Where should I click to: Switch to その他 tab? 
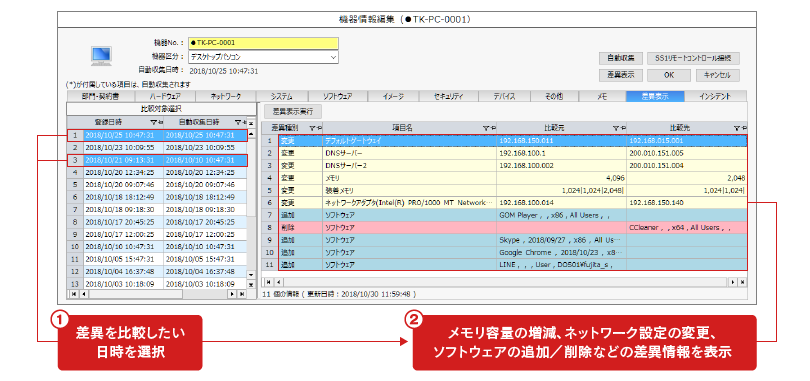tap(554, 97)
